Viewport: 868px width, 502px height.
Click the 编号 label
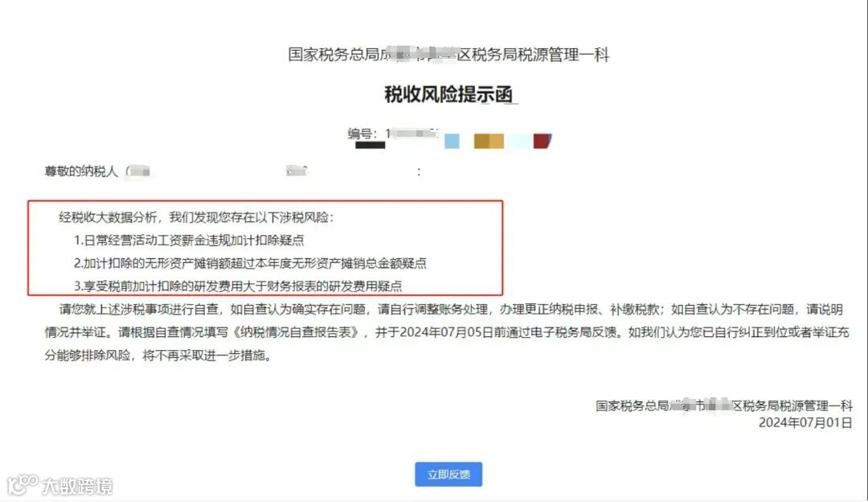359,134
